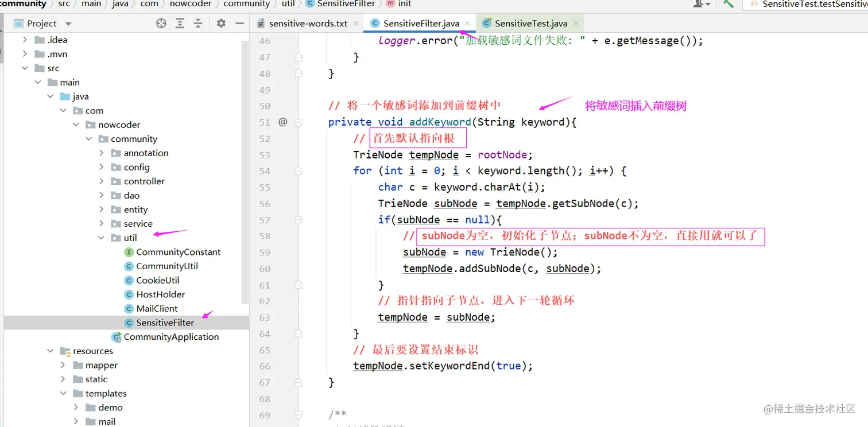This screenshot has width=868, height=427.
Task: Click the Collapse All icon in Project panel
Action: [197, 23]
